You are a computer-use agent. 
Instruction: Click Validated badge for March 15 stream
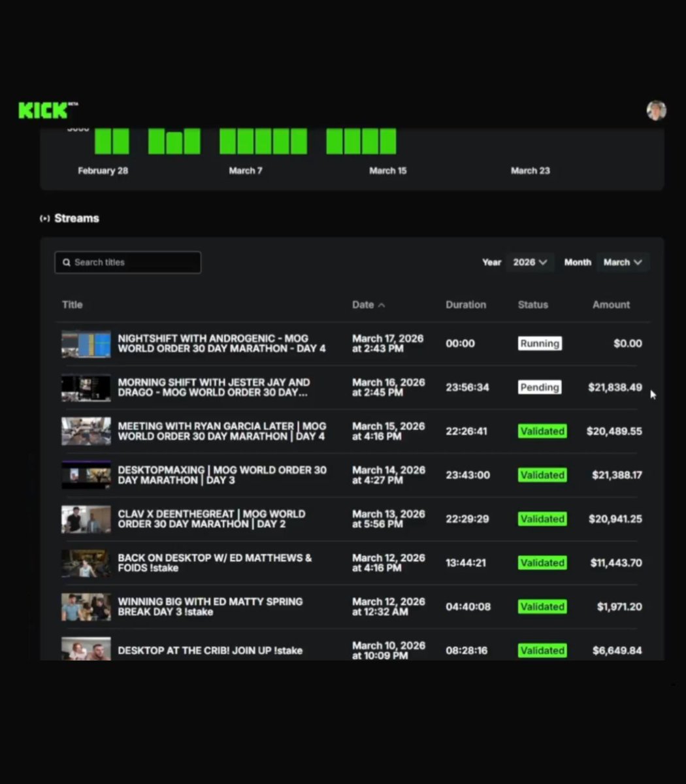(x=542, y=431)
